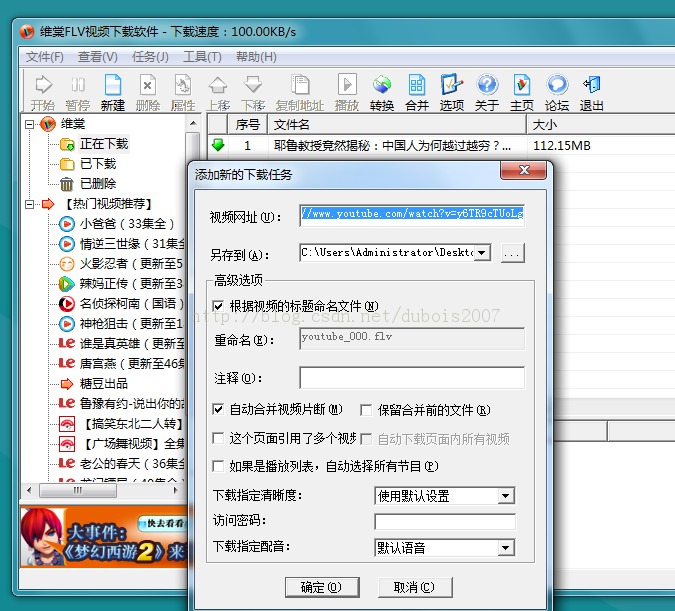Open 糖豆出品 entry
Screen dimensions: 675x611
click(x=103, y=383)
